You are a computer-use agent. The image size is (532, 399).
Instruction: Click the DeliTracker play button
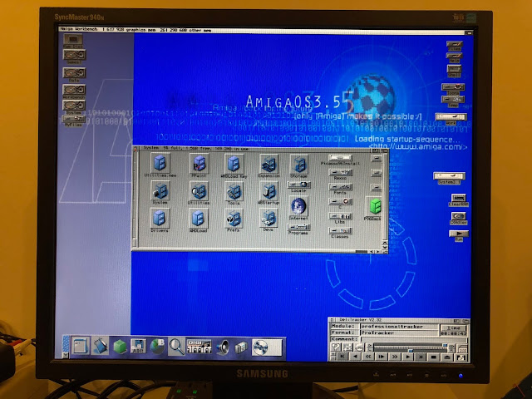coord(407,357)
